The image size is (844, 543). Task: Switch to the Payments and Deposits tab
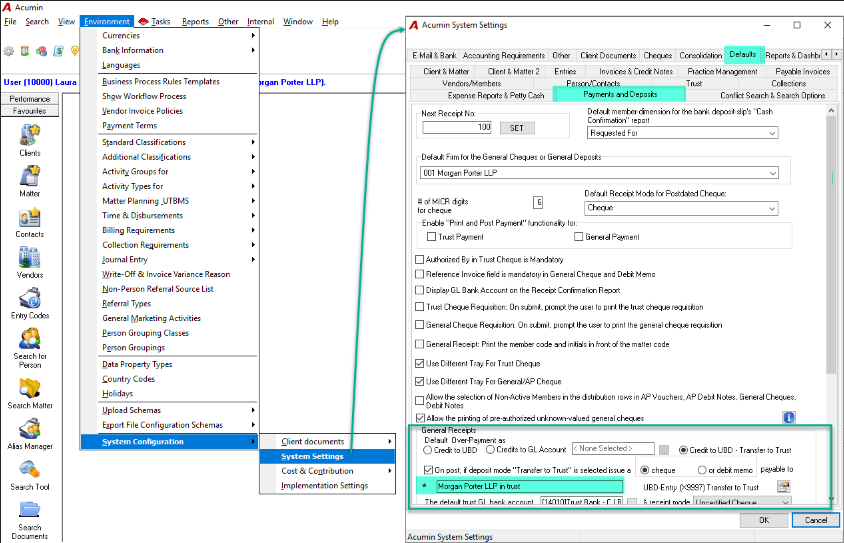620,95
